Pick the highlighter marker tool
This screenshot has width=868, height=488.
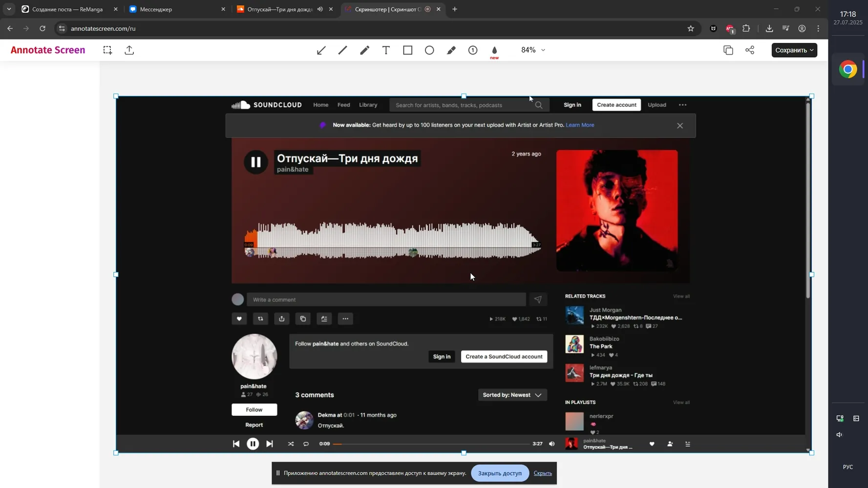point(451,50)
